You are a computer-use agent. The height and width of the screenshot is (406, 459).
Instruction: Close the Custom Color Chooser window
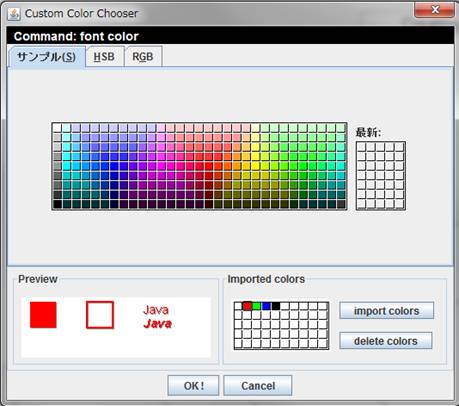[x=434, y=10]
